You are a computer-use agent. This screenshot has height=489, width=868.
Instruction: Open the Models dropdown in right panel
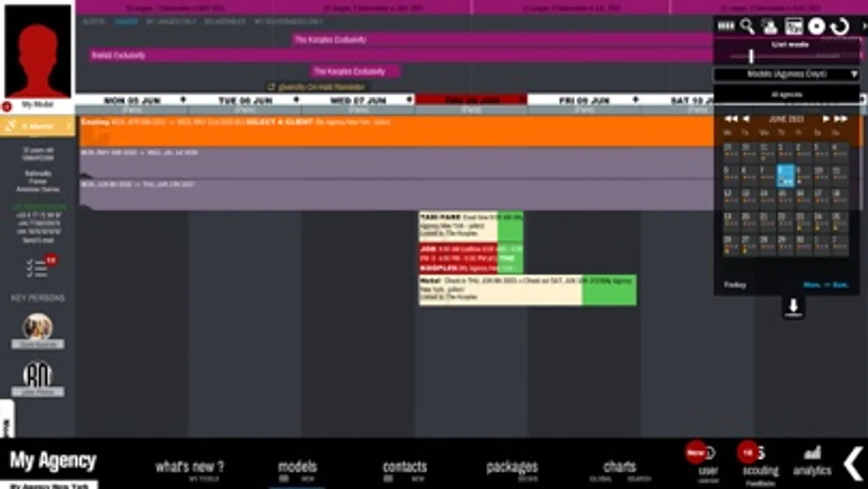coord(786,74)
